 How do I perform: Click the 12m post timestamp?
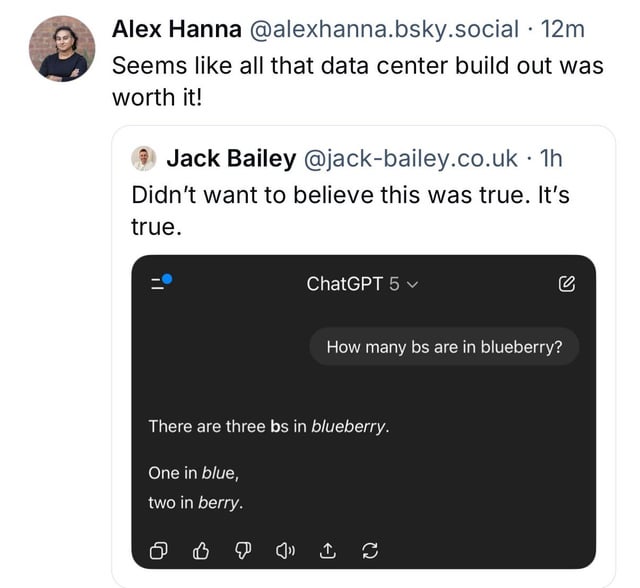(562, 30)
